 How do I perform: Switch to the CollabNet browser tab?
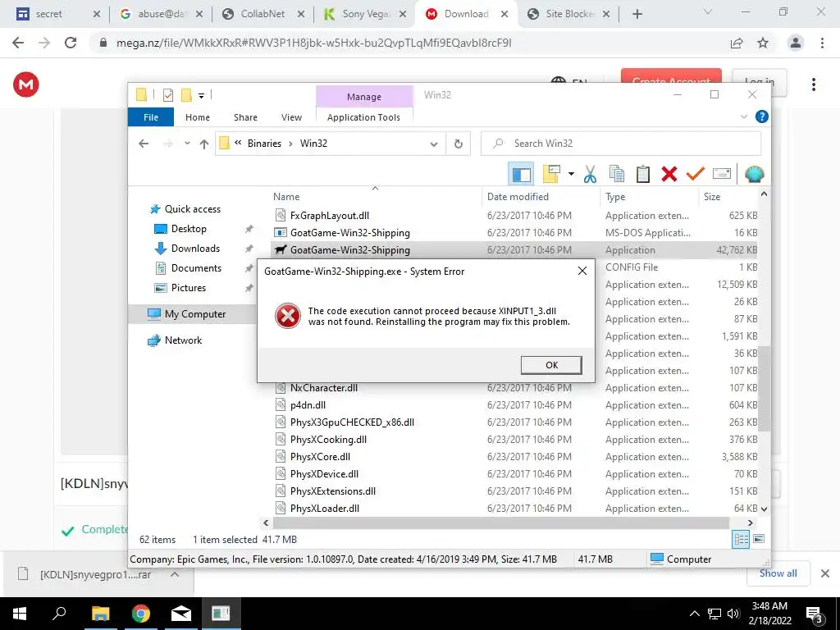coord(262,14)
